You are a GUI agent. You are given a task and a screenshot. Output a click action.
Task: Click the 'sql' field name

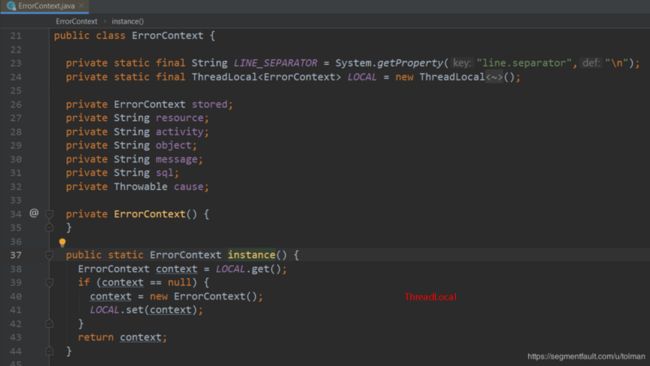coord(165,173)
